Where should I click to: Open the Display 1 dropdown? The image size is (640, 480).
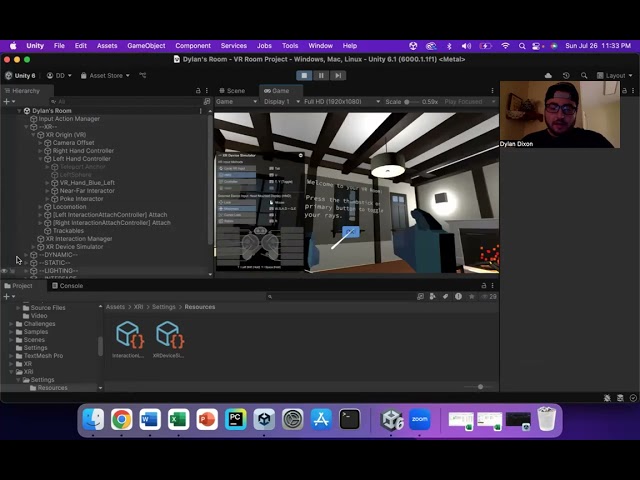(282, 102)
